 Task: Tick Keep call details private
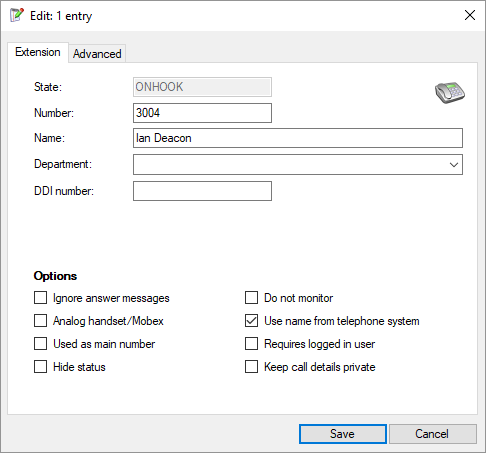click(x=251, y=367)
